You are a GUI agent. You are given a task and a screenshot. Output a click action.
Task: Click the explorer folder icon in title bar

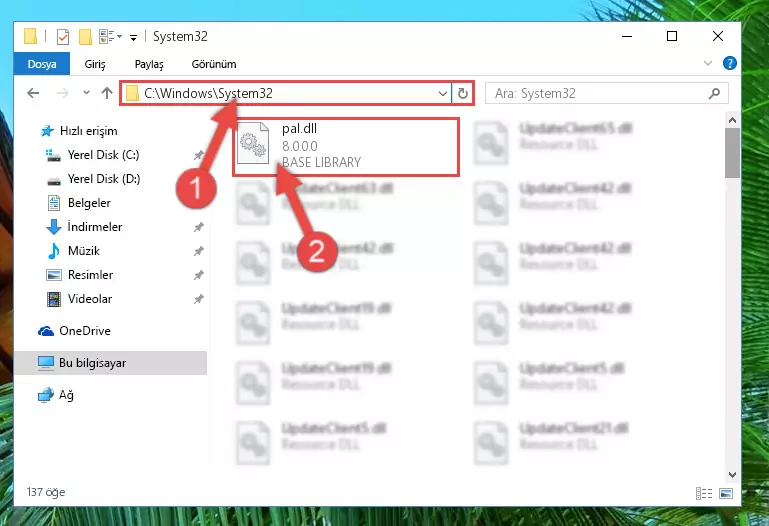coord(30,36)
